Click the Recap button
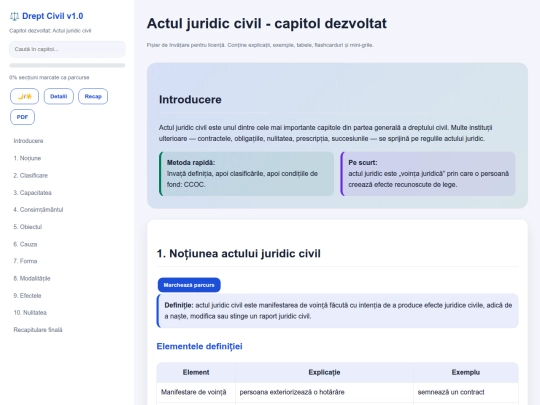This screenshot has width=540, height=405. click(93, 96)
